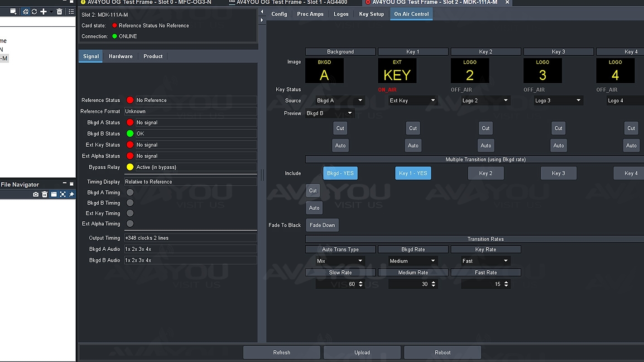Screen dimensions: 644x362
Task: Click the Reboot button
Action: point(442,352)
